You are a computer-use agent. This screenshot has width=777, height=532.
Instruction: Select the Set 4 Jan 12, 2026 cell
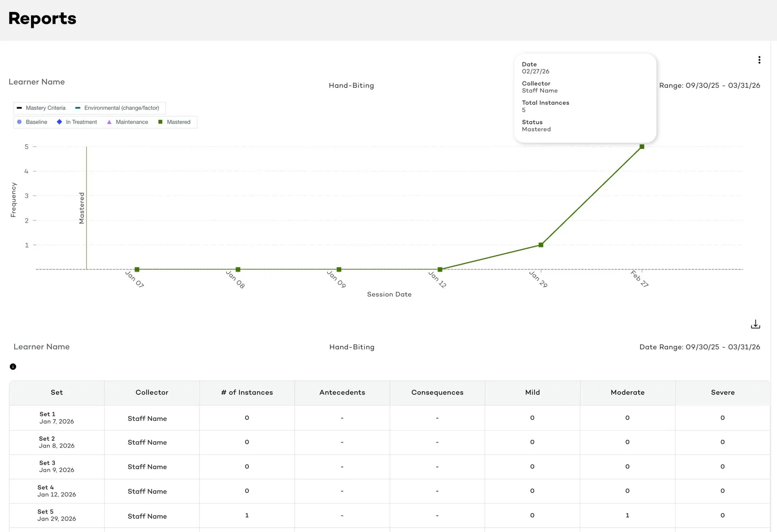pos(57,491)
